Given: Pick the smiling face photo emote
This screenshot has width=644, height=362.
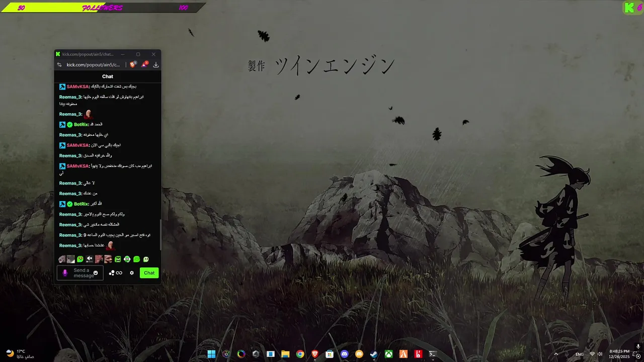Looking at the screenshot, I should 108,259.
